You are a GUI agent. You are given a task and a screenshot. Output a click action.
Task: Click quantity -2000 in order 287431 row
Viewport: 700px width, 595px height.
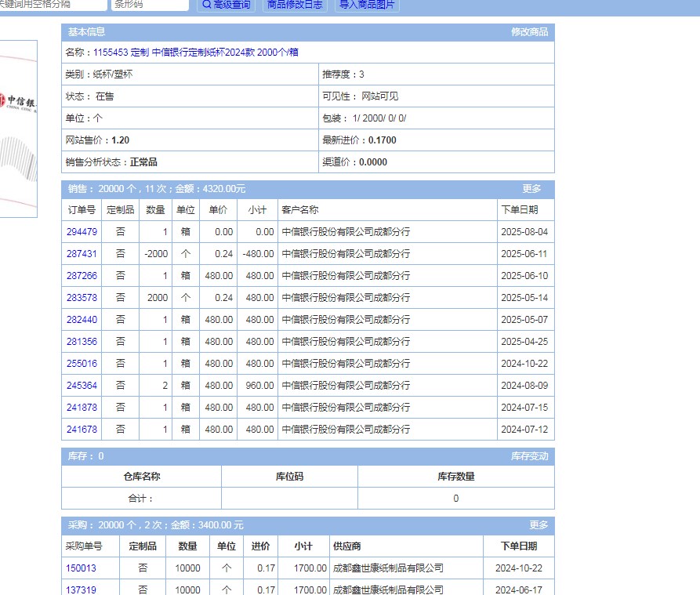point(156,253)
